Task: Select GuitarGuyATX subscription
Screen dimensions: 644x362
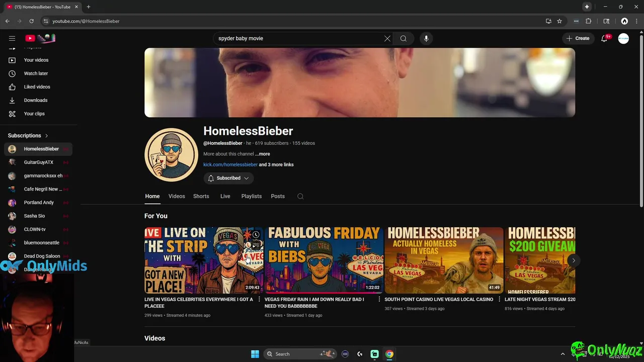Action: point(38,162)
